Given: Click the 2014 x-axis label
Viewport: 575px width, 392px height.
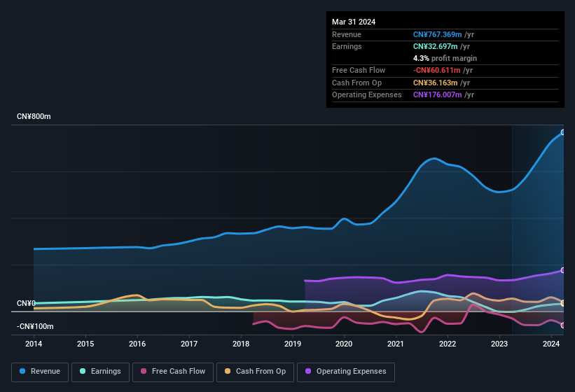Looking at the screenshot, I should (x=34, y=344).
